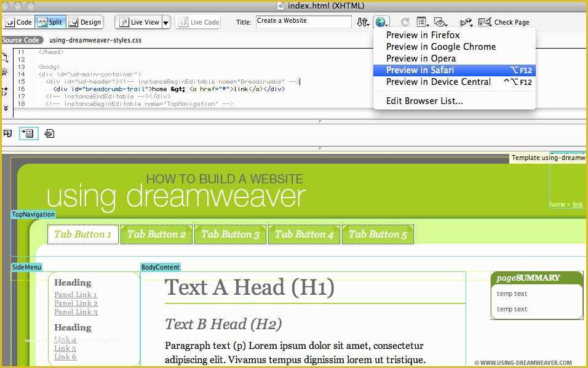Choose Preview in Safari
588x368 pixels.
[454, 70]
